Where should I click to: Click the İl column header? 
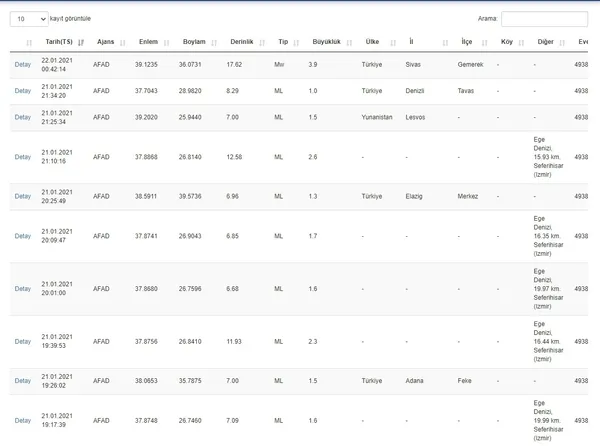411,42
